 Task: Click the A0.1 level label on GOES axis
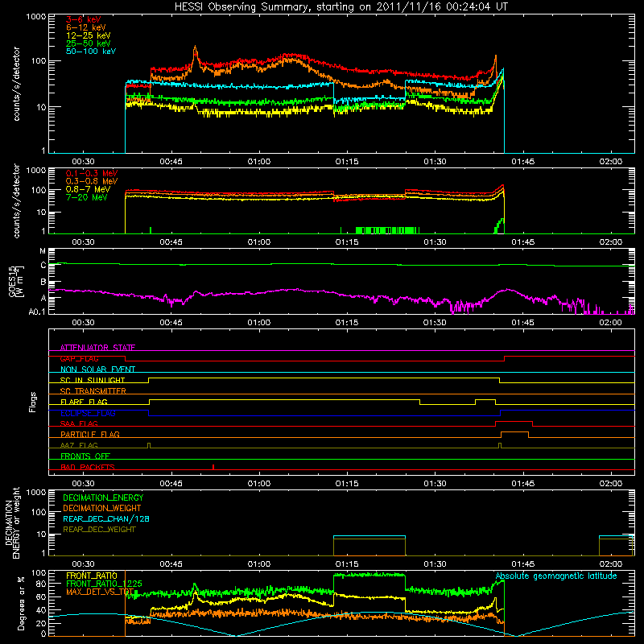pyautogui.click(x=37, y=312)
